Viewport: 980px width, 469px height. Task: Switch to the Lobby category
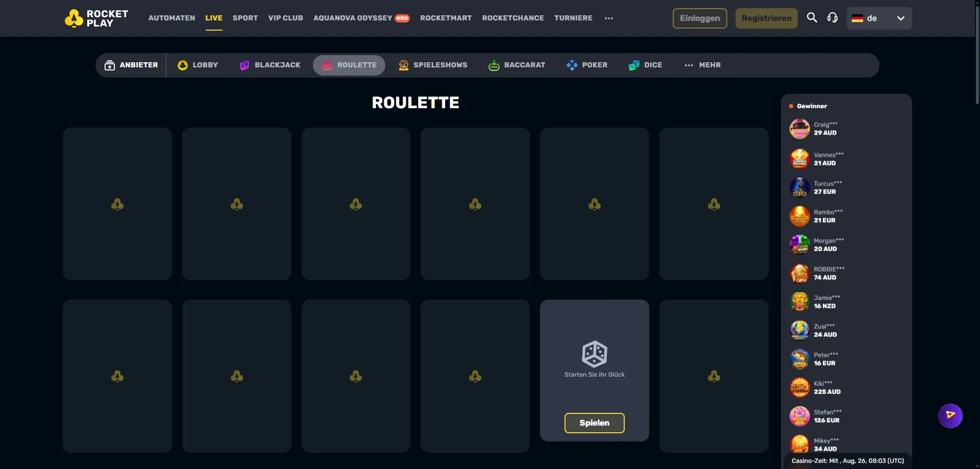coord(198,65)
